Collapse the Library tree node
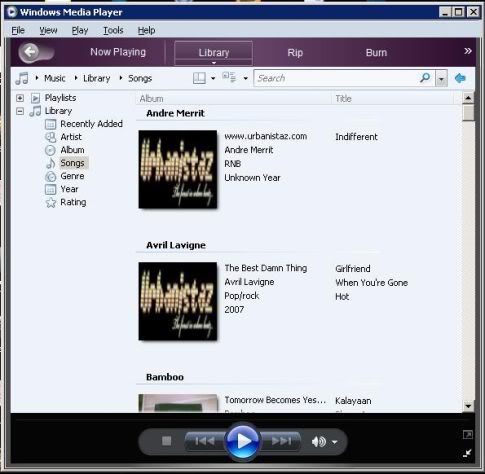This screenshot has width=485, height=474. coord(20,111)
